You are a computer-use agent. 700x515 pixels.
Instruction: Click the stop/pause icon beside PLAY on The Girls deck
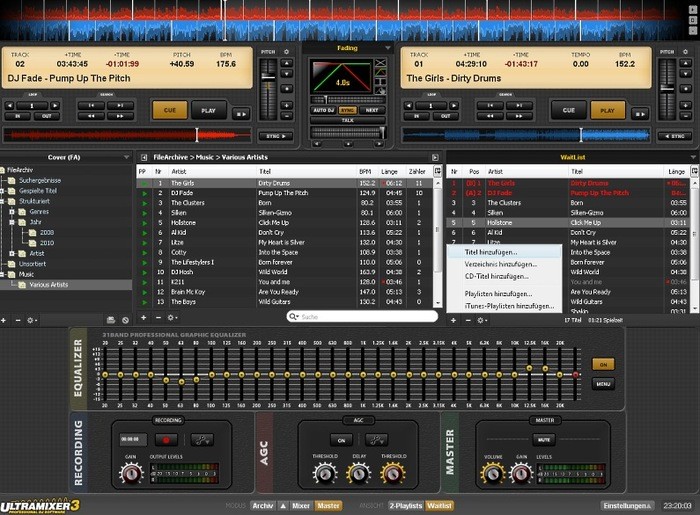pos(640,114)
